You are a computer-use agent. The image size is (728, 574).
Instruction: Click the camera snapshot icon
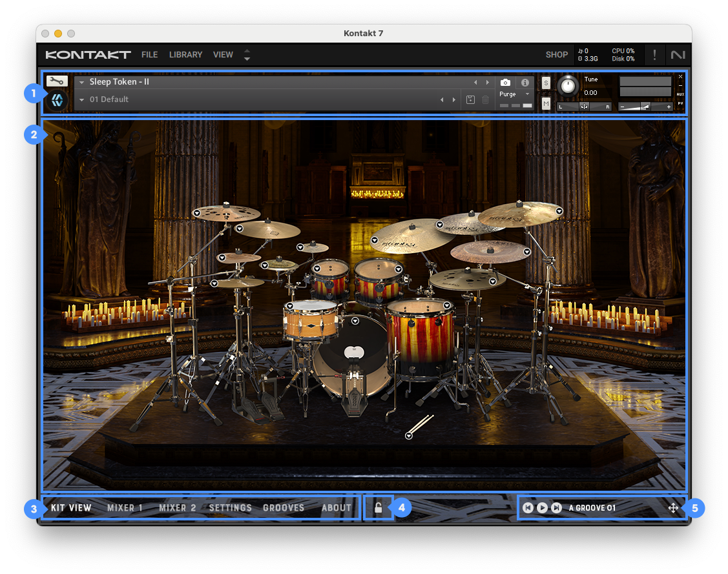506,83
